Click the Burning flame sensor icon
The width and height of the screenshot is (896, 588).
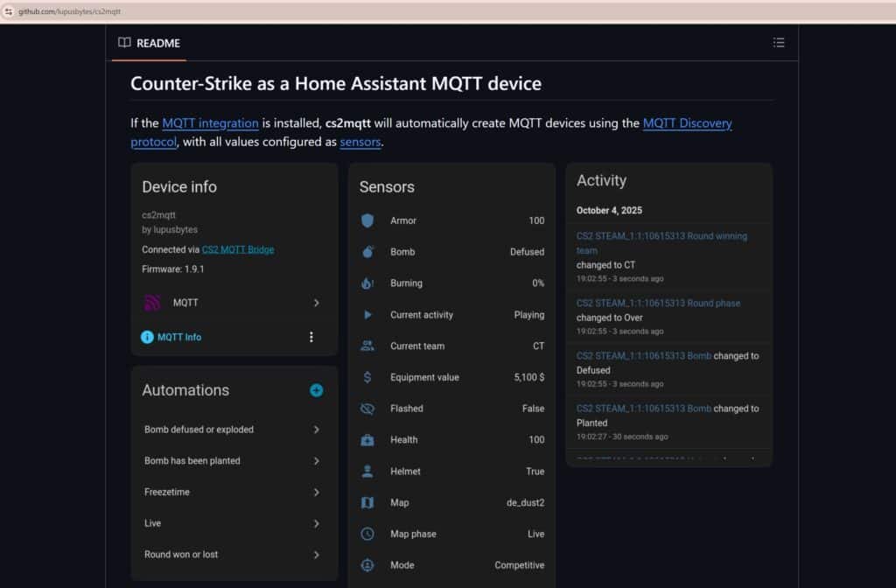point(367,283)
